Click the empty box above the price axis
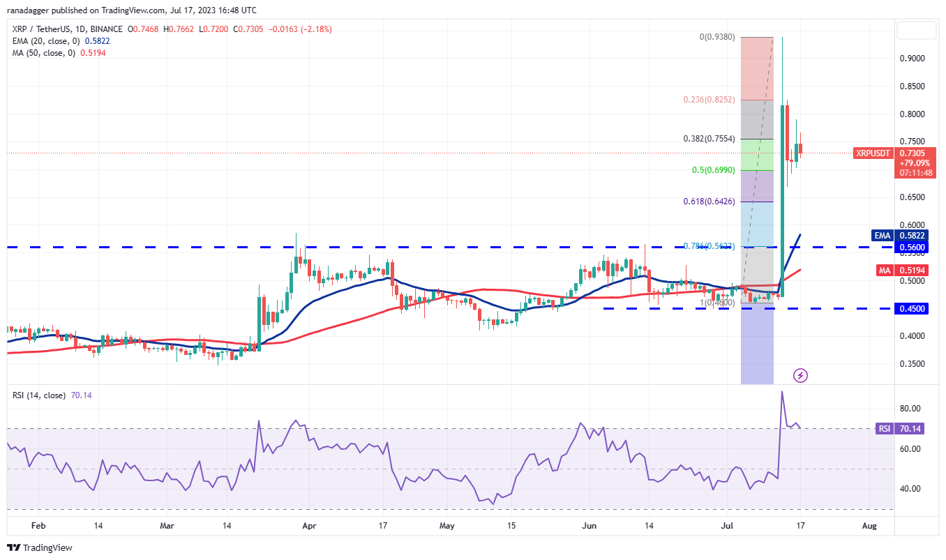 pos(916,30)
